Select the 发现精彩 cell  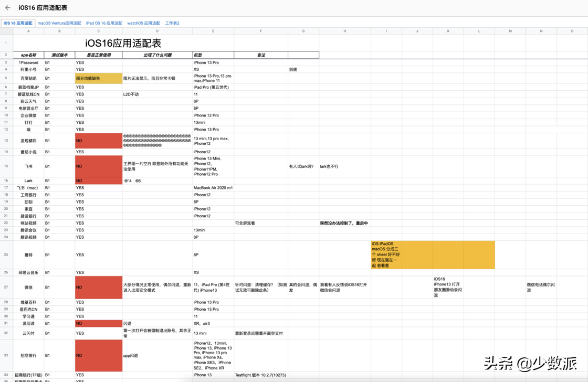pyautogui.click(x=28, y=141)
